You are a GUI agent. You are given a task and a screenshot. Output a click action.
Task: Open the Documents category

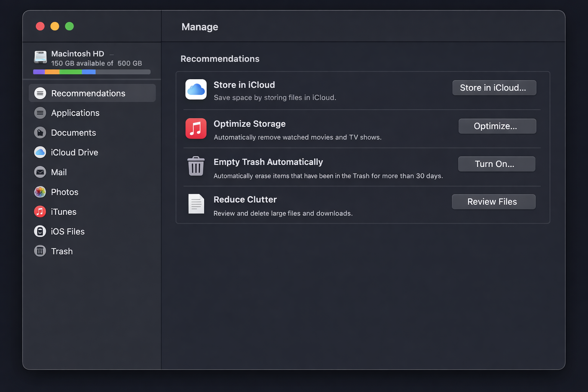(92, 133)
